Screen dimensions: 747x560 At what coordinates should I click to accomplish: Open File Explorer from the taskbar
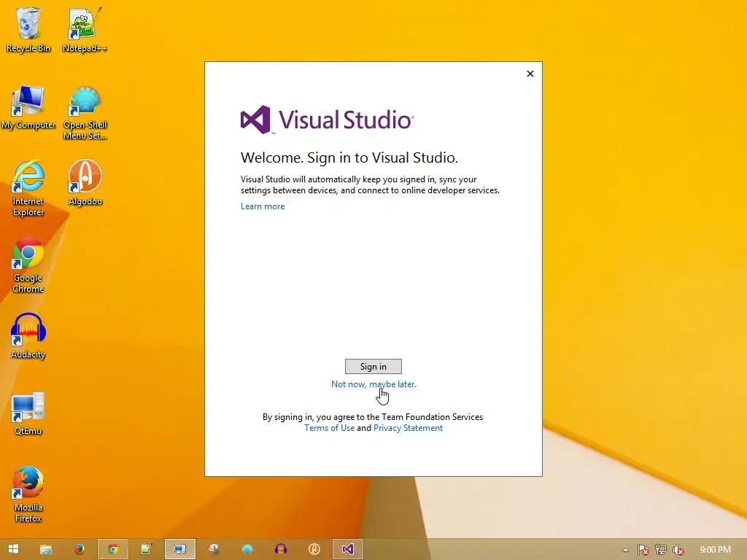(x=46, y=549)
